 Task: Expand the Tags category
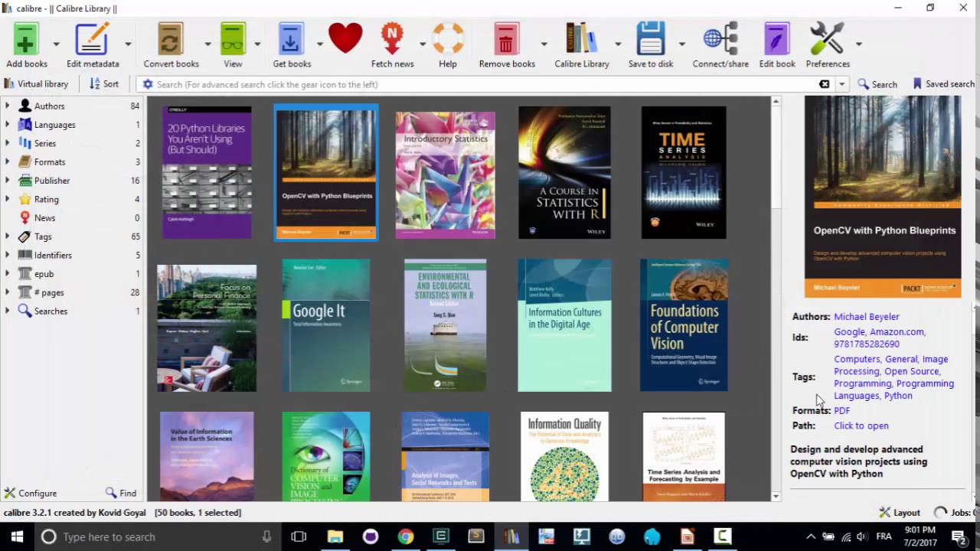(8, 236)
